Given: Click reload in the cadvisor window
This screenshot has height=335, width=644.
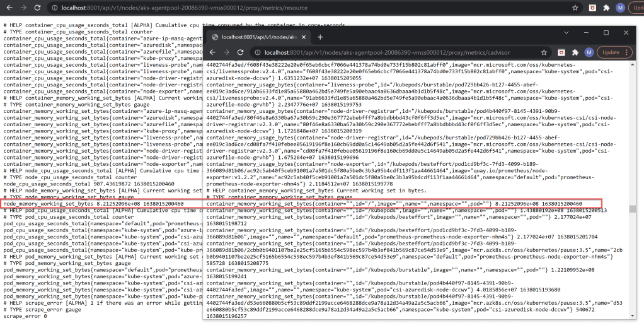Looking at the screenshot, I should [241, 52].
